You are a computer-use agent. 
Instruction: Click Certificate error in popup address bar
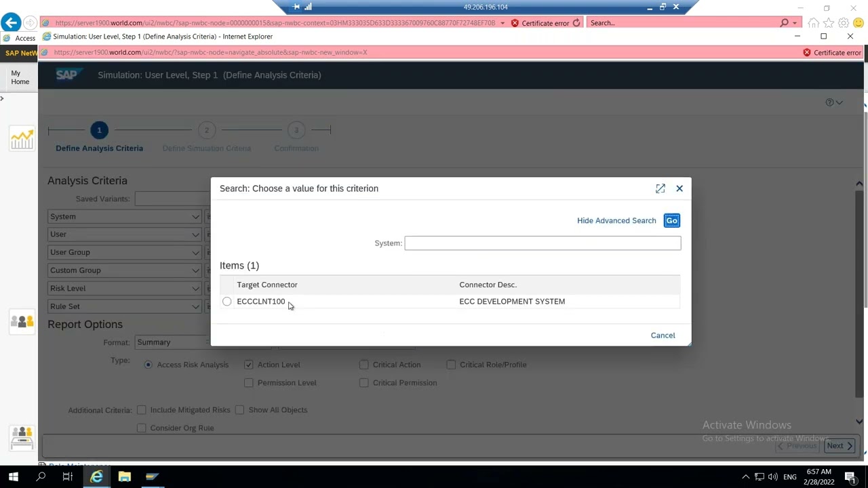(x=832, y=52)
